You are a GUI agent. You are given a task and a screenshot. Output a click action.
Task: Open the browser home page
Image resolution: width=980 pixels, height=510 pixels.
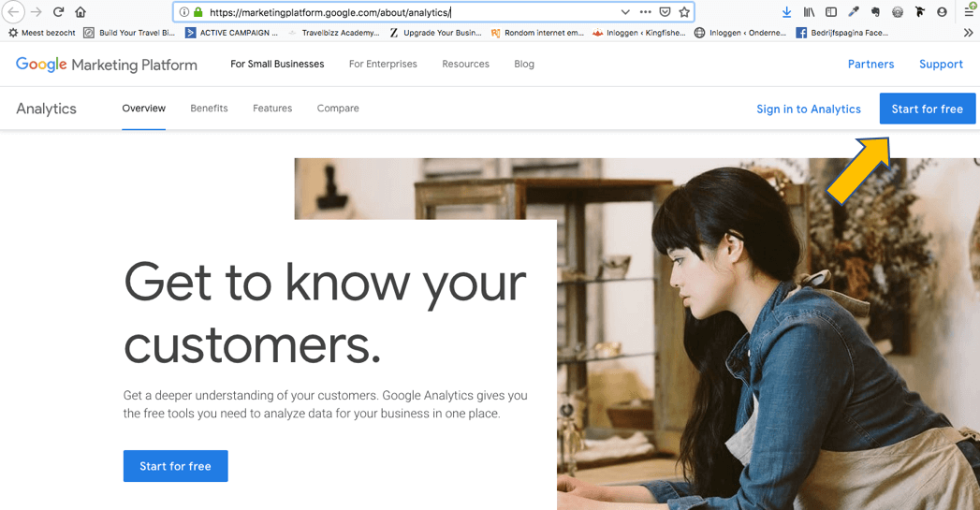coord(80,12)
